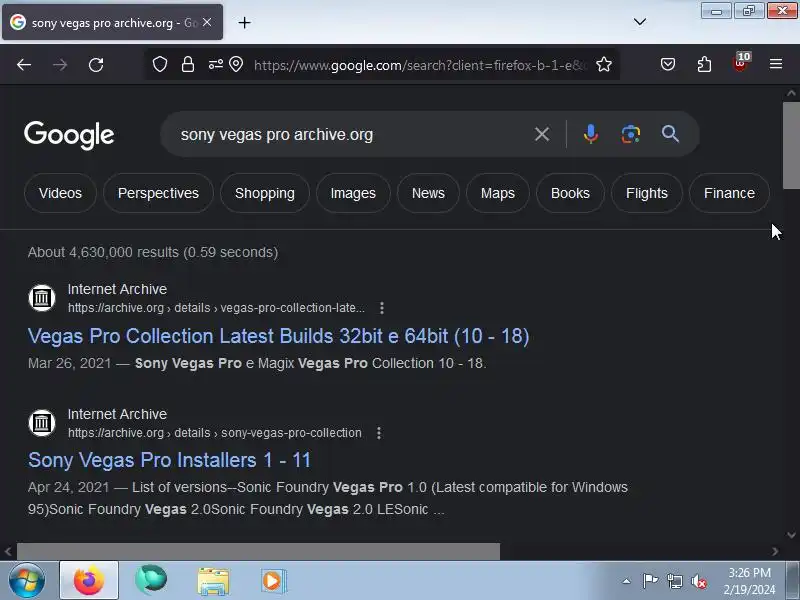Reload the current Google page
800x600 pixels.
pos(96,65)
